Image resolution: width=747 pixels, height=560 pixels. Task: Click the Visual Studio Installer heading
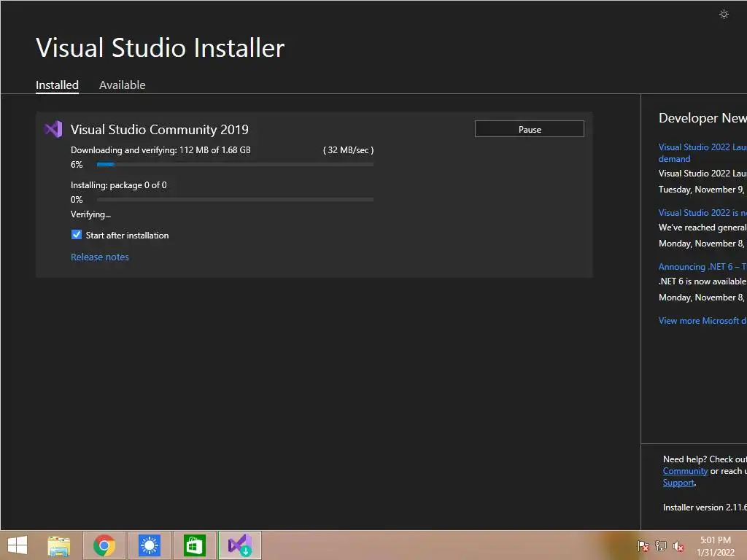click(x=160, y=47)
